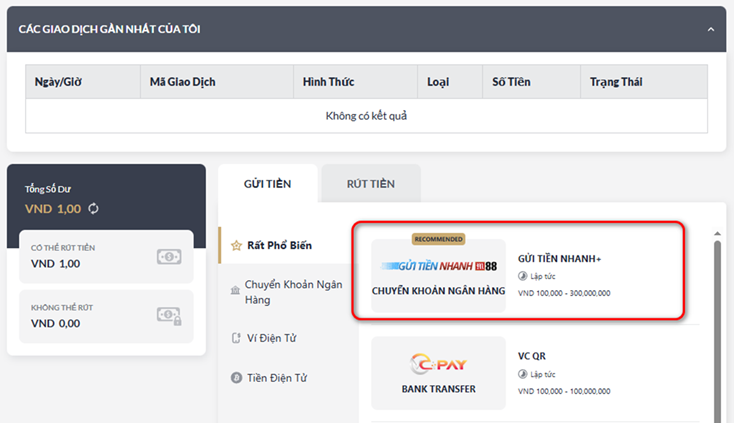
Task: Click the wallet icon for Ví Điện Tử
Action: click(236, 338)
